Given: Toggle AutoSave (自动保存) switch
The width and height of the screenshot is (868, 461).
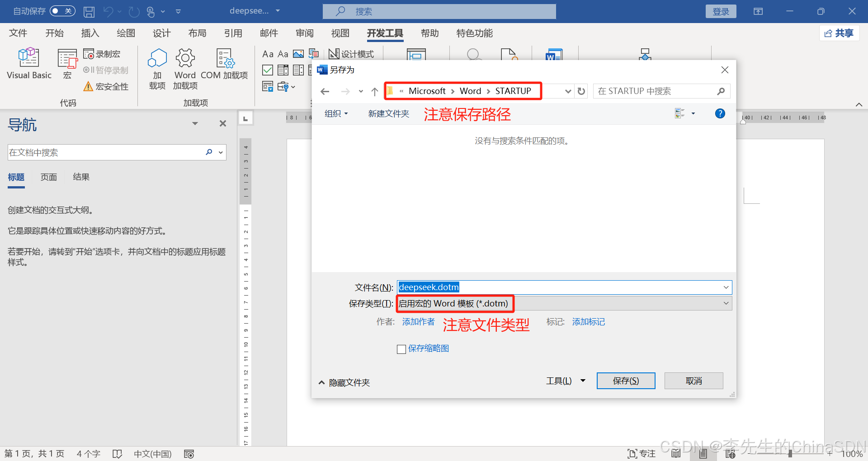Looking at the screenshot, I should click(62, 11).
